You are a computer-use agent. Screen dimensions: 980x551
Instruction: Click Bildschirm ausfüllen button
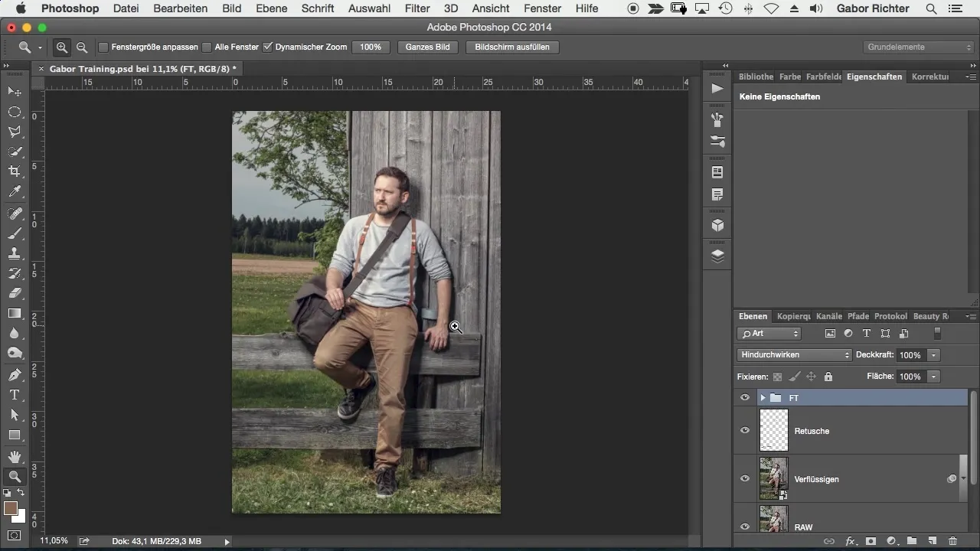pos(512,47)
